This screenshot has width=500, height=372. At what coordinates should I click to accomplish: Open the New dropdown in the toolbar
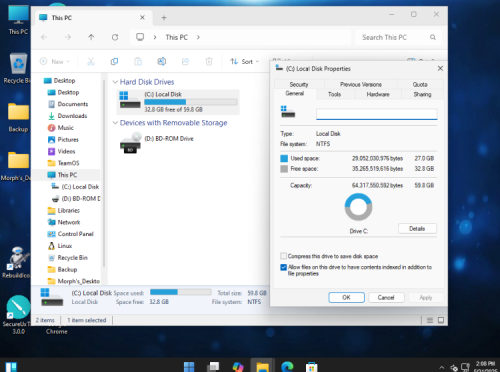(55, 61)
